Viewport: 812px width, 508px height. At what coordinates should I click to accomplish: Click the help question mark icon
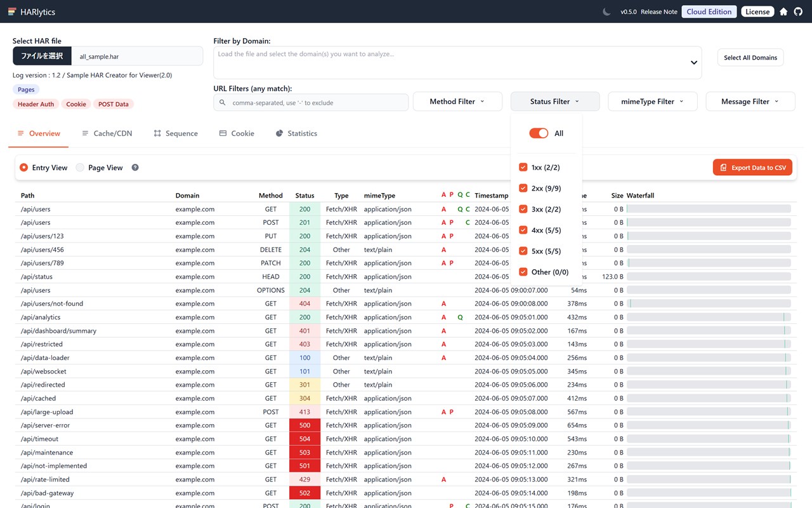click(135, 168)
